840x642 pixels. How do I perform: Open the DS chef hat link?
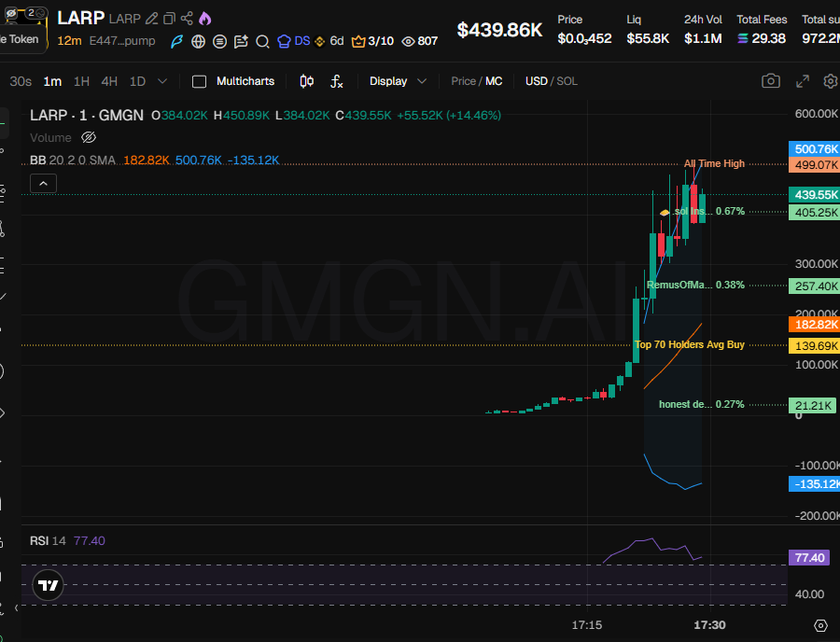(x=294, y=41)
